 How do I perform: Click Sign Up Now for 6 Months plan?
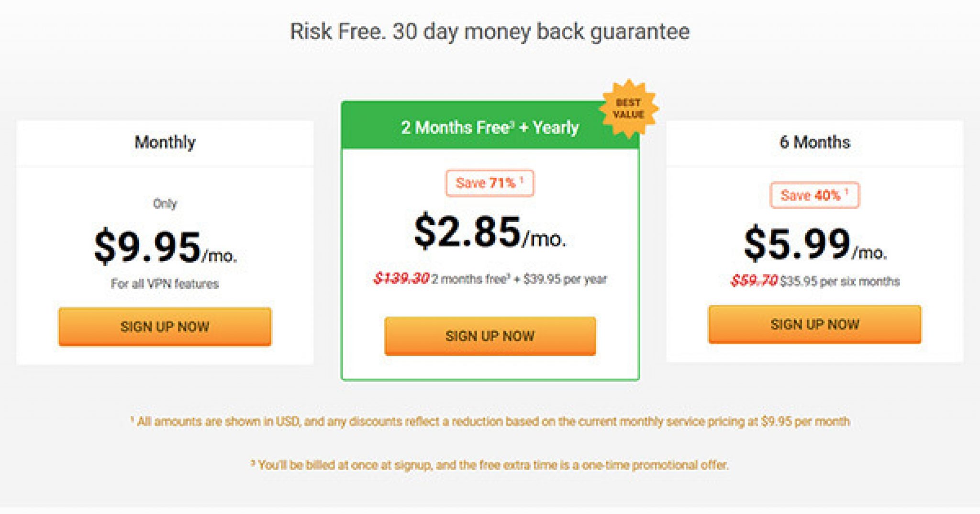point(814,324)
